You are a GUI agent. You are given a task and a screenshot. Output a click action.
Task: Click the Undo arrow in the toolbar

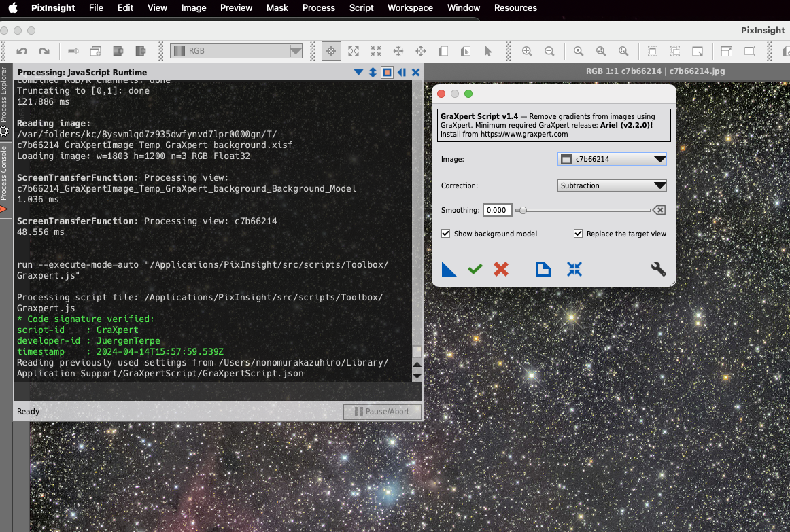(22, 51)
